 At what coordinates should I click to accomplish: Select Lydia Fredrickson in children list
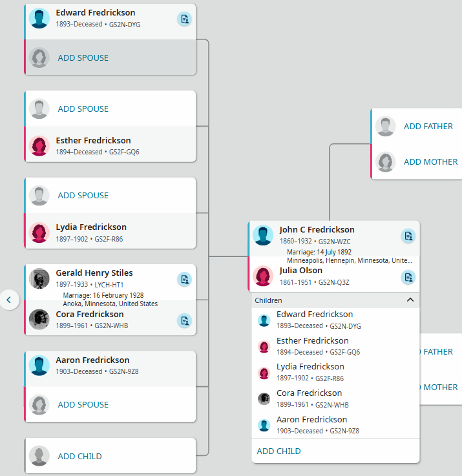335,373
